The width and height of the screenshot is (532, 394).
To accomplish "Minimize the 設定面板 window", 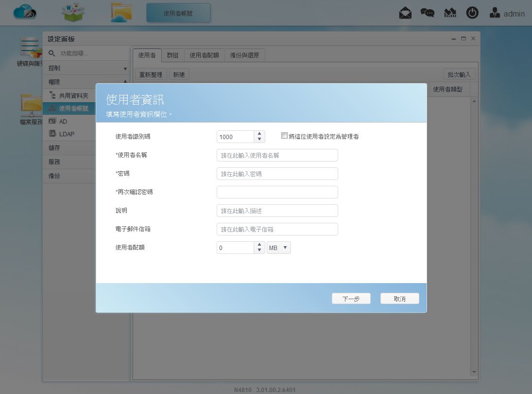I will tap(454, 39).
